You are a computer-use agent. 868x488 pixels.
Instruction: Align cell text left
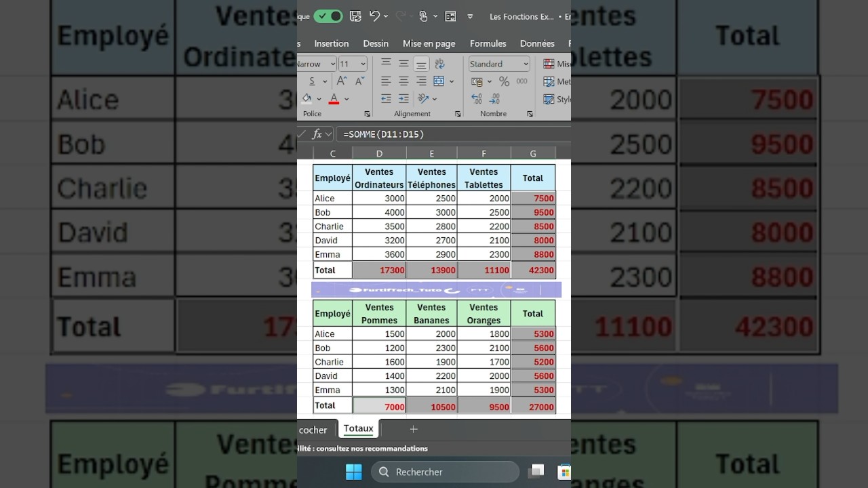[386, 81]
